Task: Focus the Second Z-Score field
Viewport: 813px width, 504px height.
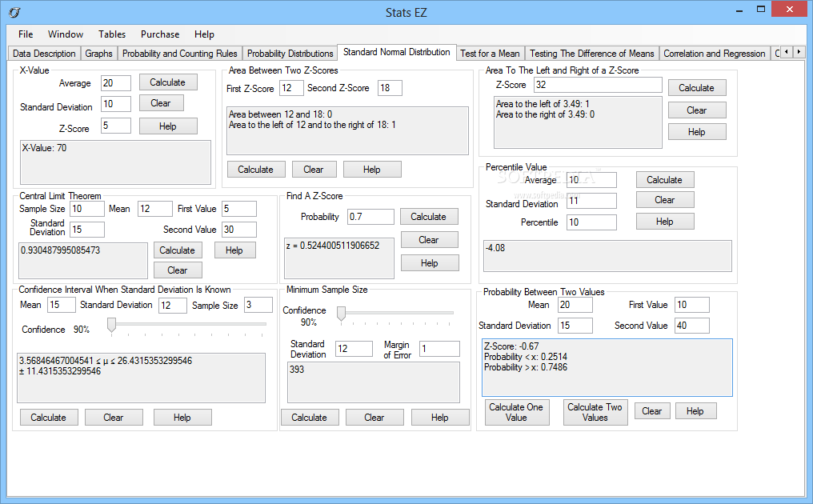Action: (390, 88)
